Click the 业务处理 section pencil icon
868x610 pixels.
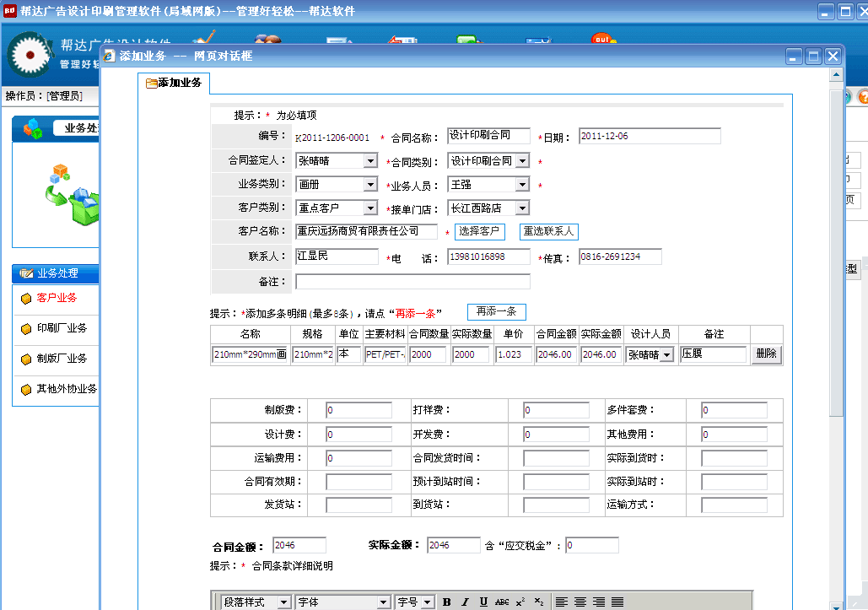click(26, 273)
